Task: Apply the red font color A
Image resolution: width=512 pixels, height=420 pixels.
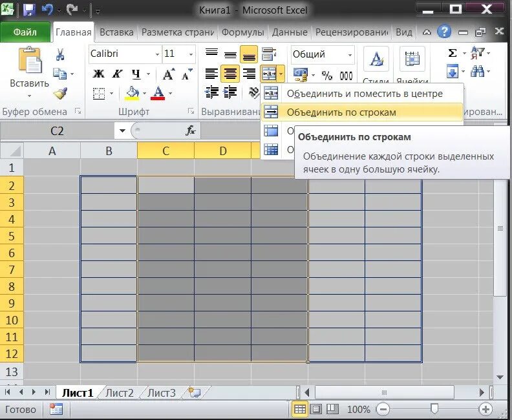Action: pos(158,93)
